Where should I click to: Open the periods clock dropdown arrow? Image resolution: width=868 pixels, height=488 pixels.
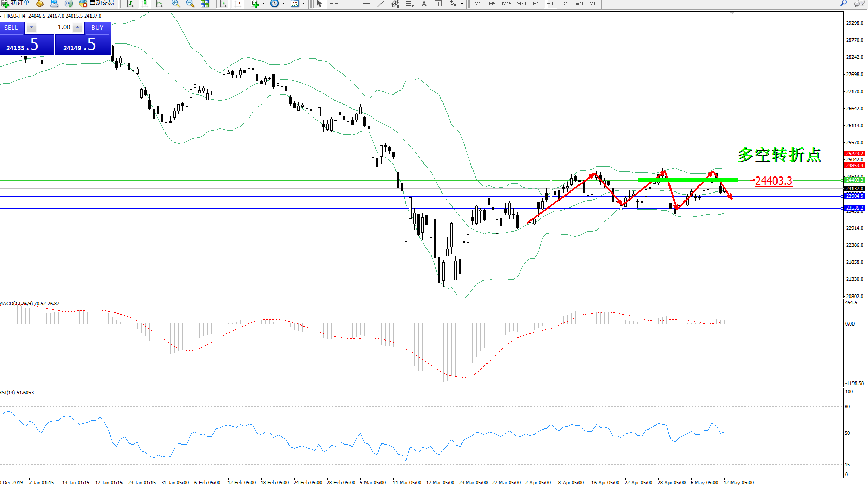[x=283, y=4]
